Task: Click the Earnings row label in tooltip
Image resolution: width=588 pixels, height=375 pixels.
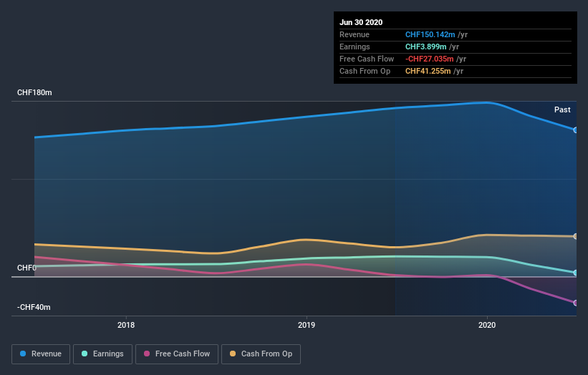Action: tap(355, 47)
